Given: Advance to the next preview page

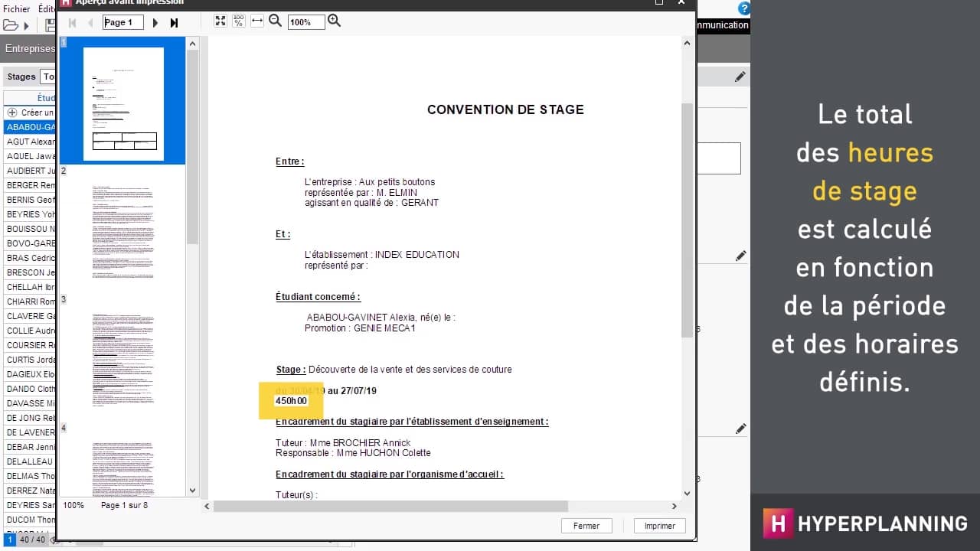Looking at the screenshot, I should tap(155, 23).
